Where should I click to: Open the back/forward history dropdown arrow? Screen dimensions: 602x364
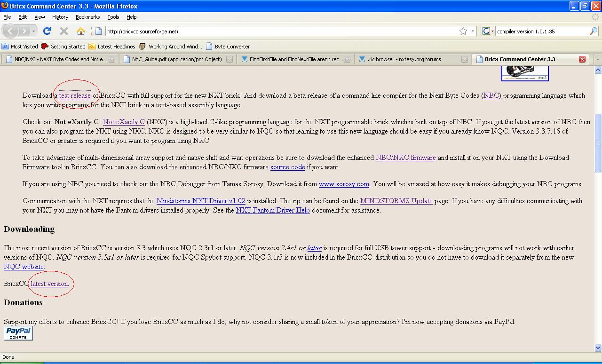click(33, 31)
